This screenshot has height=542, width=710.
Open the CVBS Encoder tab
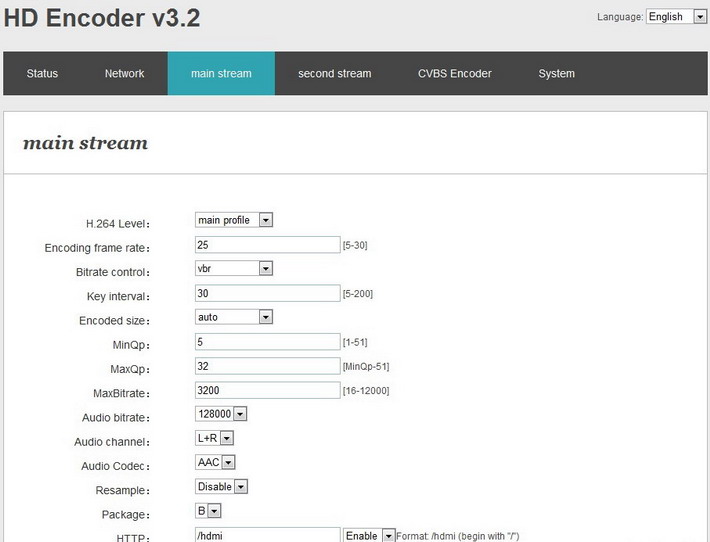[x=454, y=73]
